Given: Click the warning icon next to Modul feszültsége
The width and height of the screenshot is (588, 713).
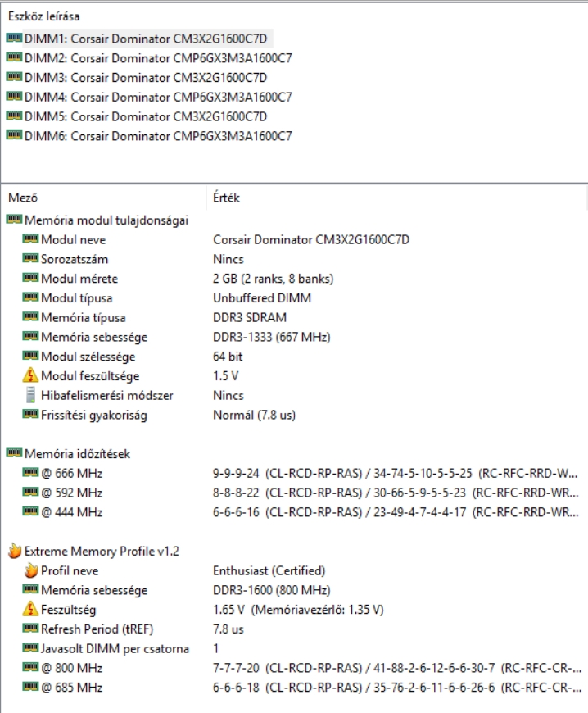Looking at the screenshot, I should [30, 376].
